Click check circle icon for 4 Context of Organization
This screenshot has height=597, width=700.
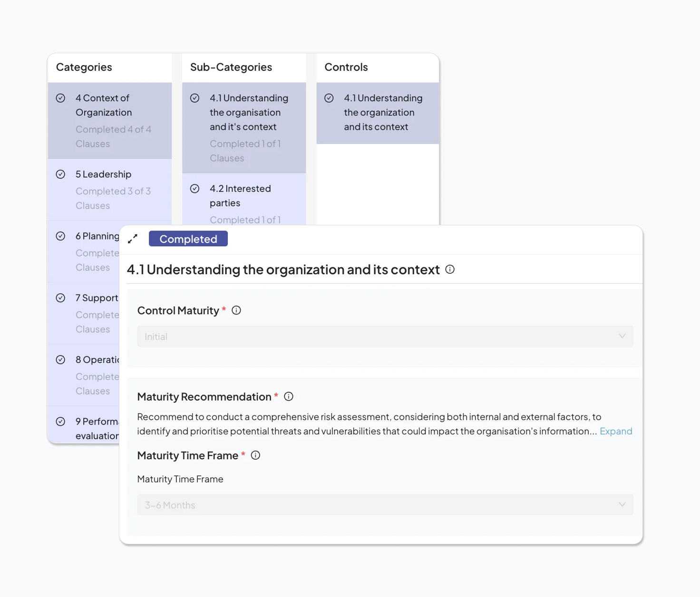pos(60,98)
